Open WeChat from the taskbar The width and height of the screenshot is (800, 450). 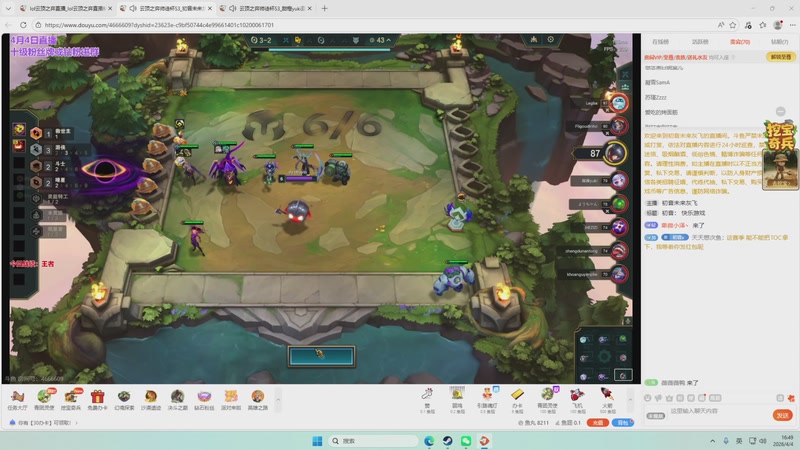coord(466,441)
